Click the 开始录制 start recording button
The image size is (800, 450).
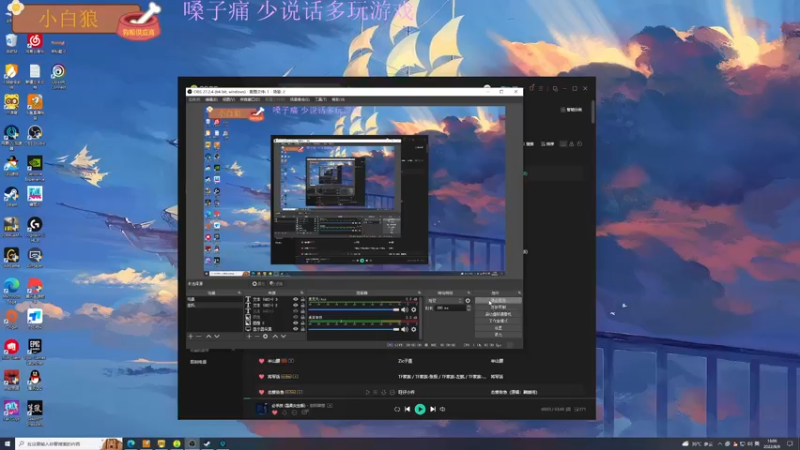pyautogui.click(x=498, y=308)
